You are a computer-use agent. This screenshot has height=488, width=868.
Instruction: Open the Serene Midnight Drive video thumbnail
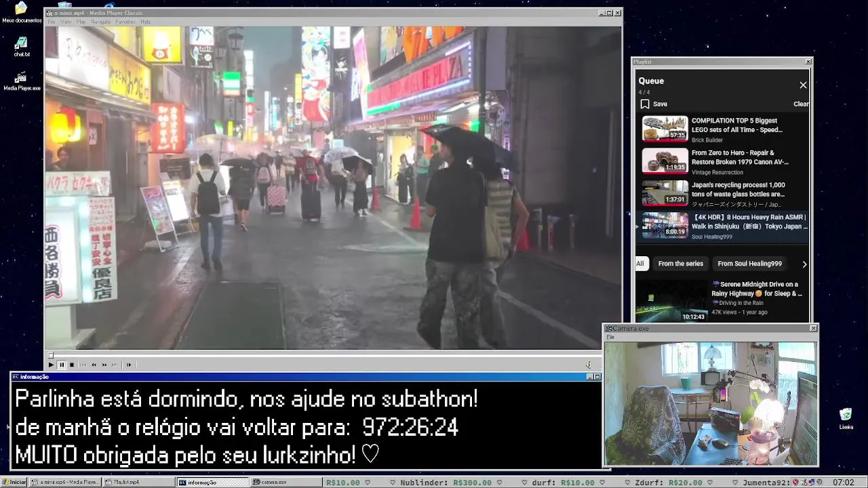671,300
